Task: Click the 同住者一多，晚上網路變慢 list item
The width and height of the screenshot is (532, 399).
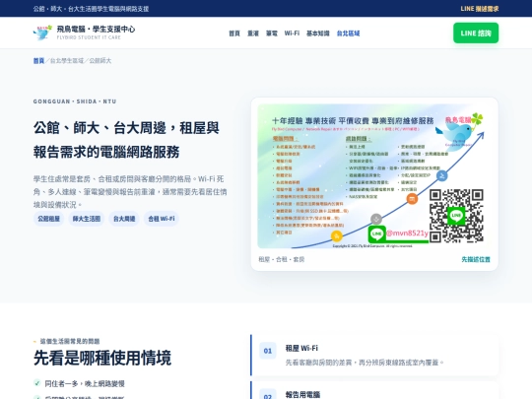Action: (85, 384)
